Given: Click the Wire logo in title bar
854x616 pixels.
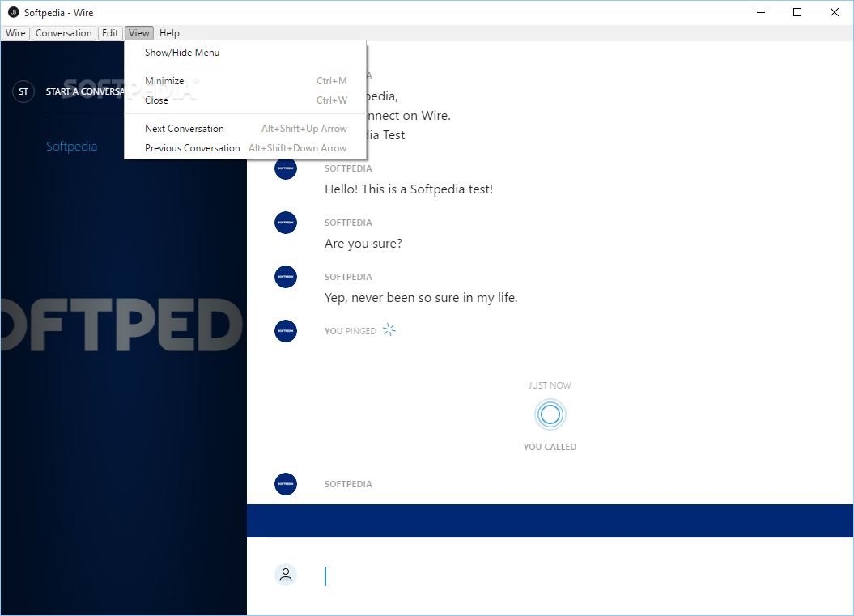Looking at the screenshot, I should pyautogui.click(x=14, y=12).
